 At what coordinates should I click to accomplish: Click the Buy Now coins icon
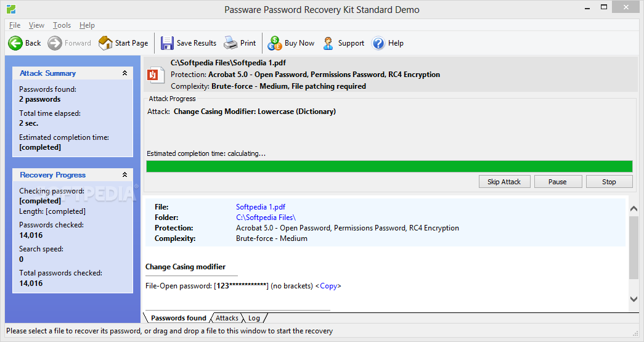point(275,43)
